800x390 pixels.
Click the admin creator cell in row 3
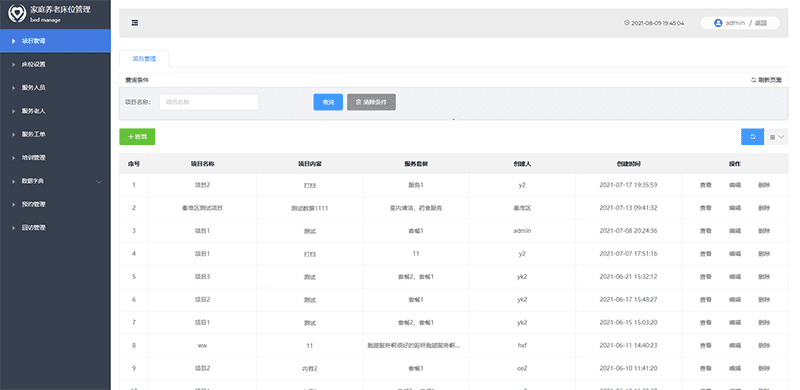click(522, 231)
